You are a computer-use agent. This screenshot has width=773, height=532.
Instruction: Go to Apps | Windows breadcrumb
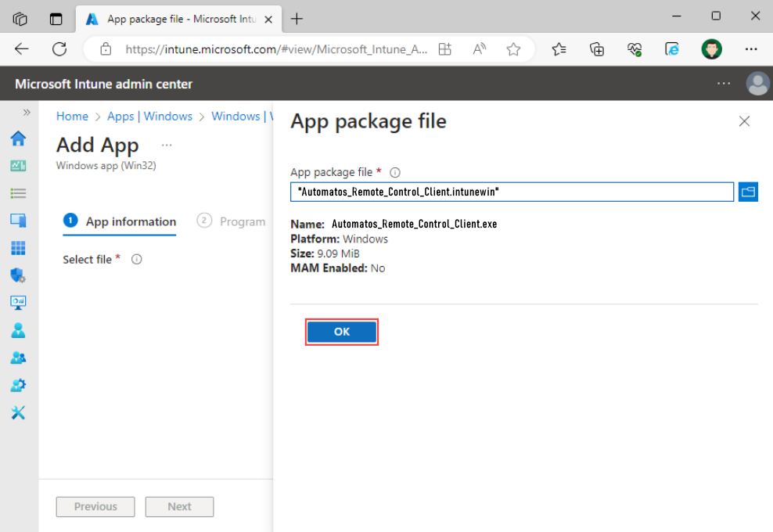point(150,117)
